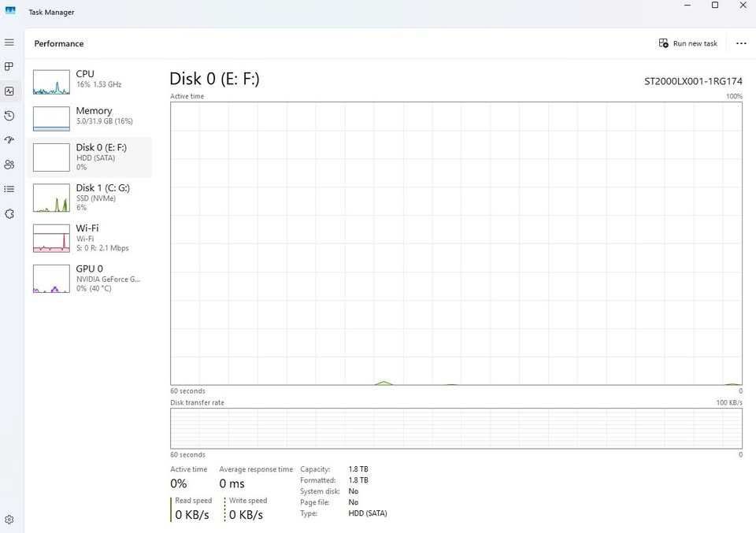Select the Performance page sidebar icon
Image resolution: width=756 pixels, height=533 pixels.
pyautogui.click(x=9, y=91)
